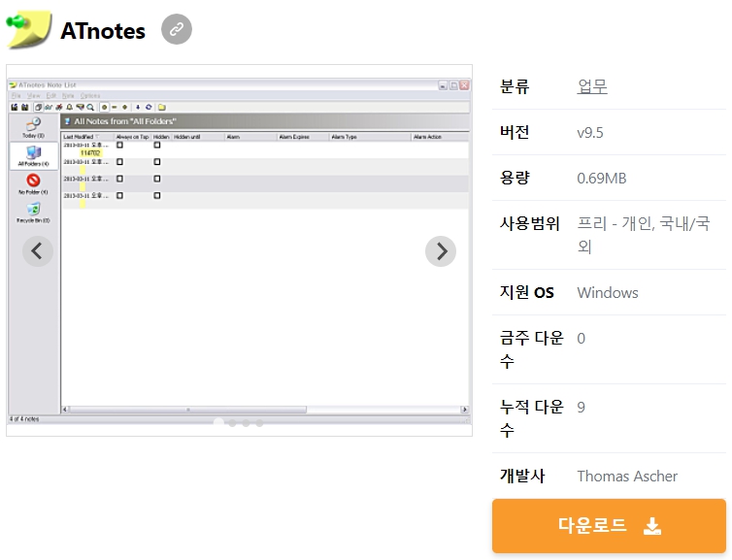
Task: Click the link icon beside ATnotes title
Action: click(x=177, y=29)
